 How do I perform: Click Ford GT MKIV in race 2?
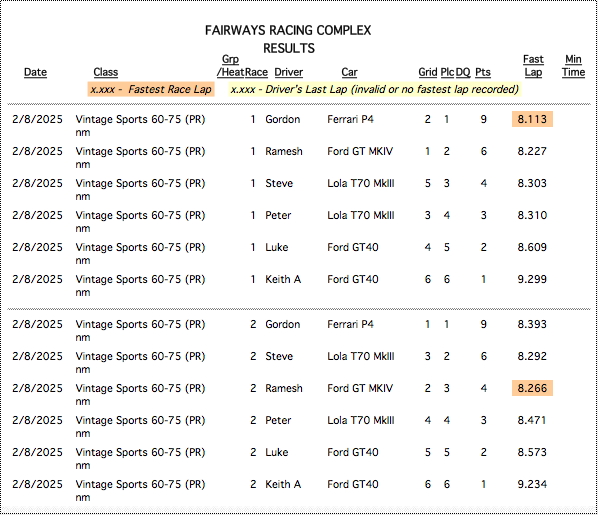click(360, 388)
